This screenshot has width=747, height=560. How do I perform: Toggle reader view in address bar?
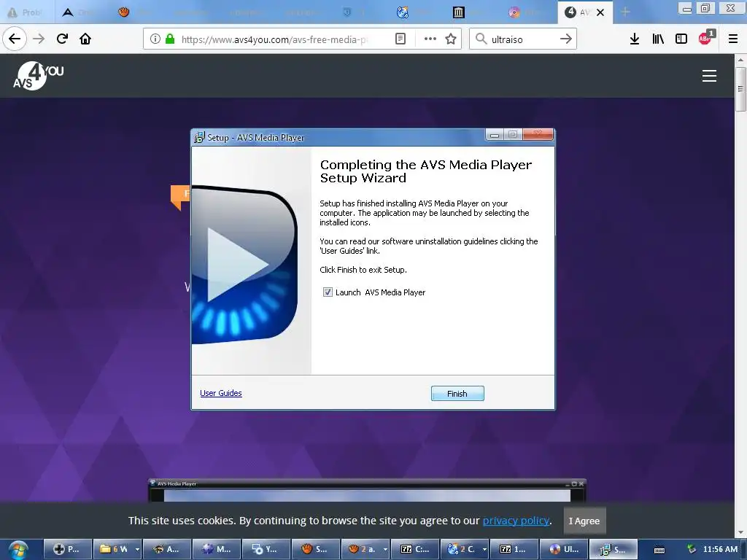[400, 39]
